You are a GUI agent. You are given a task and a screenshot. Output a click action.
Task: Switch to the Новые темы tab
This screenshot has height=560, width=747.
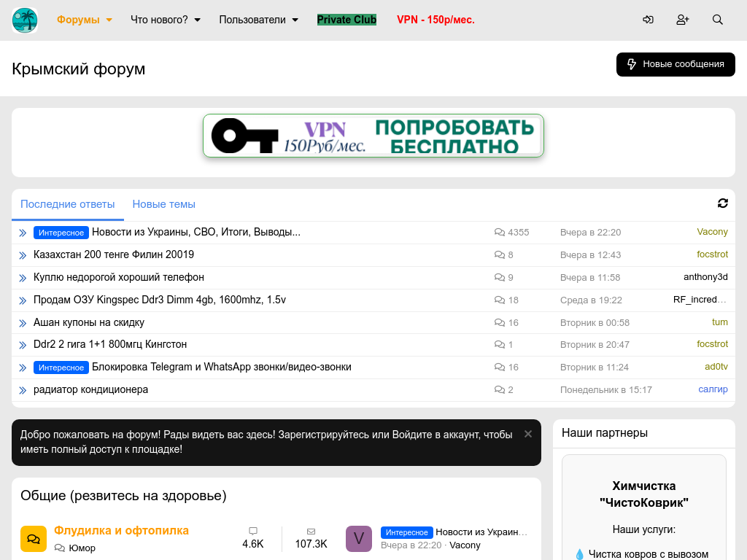[163, 204]
